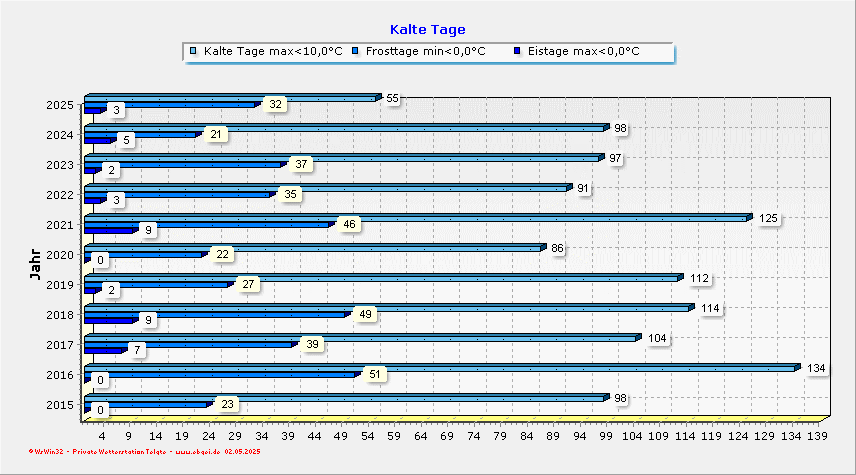Image resolution: width=856 pixels, height=475 pixels.
Task: Click the Frosttage legend color swatch
Action: 355,51
